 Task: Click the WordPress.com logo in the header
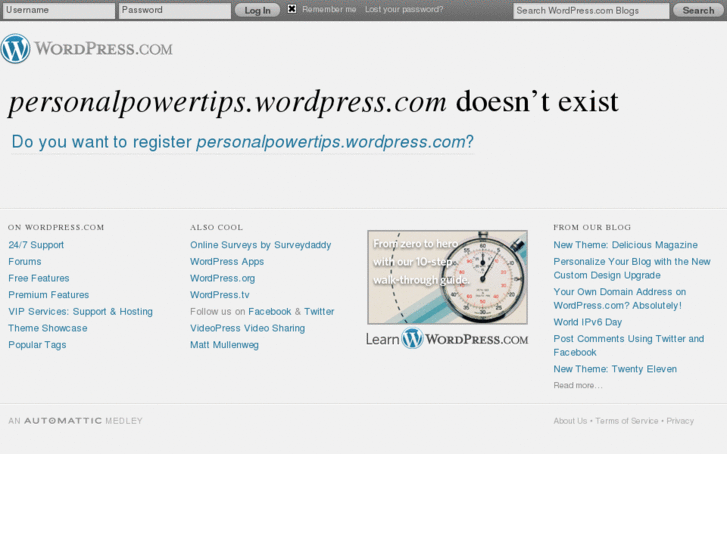tap(87, 48)
